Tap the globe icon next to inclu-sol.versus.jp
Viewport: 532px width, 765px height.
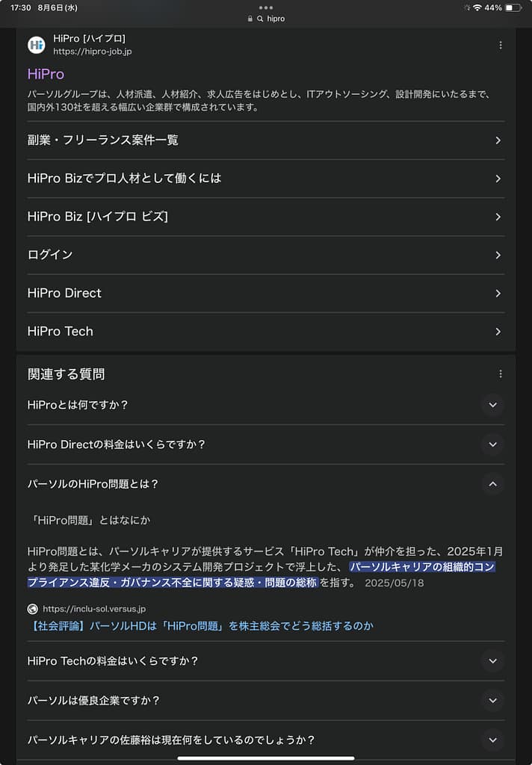click(33, 609)
